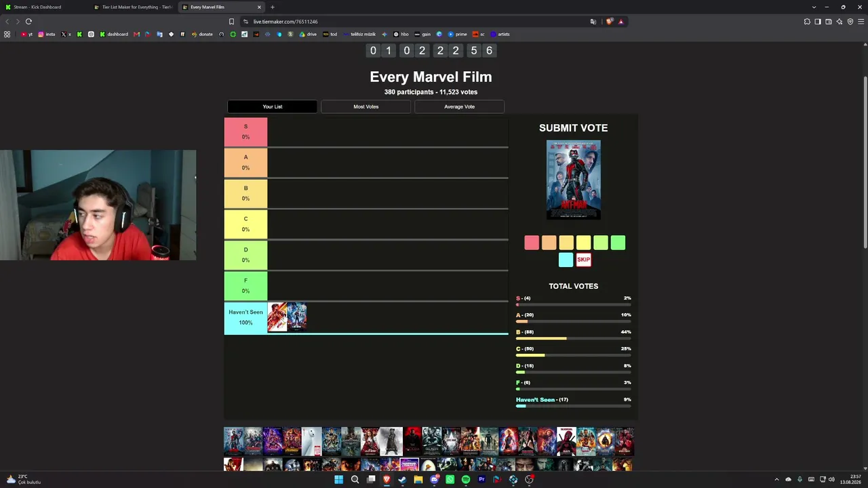Select the Deadpool poster in the film strip

566,441
